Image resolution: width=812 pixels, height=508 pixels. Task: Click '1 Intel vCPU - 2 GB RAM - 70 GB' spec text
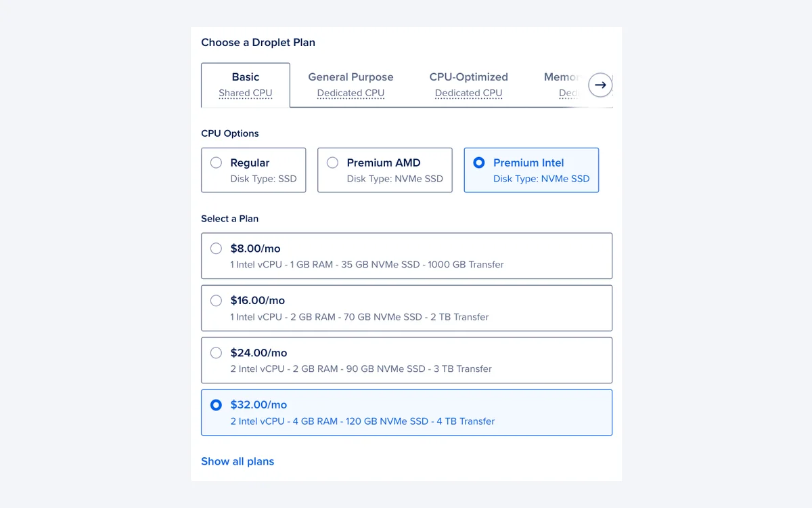point(359,316)
